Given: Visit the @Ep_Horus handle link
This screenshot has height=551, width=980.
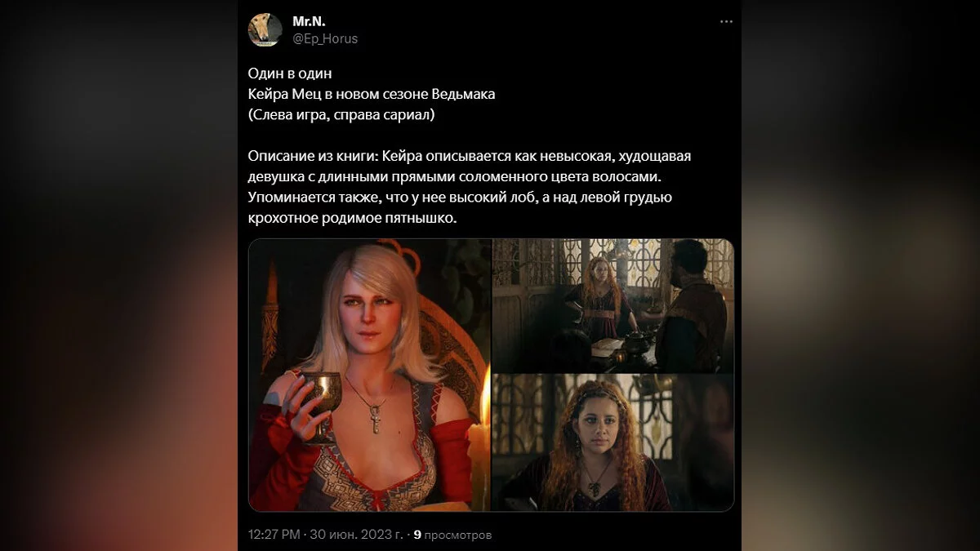Looking at the screenshot, I should [x=325, y=38].
